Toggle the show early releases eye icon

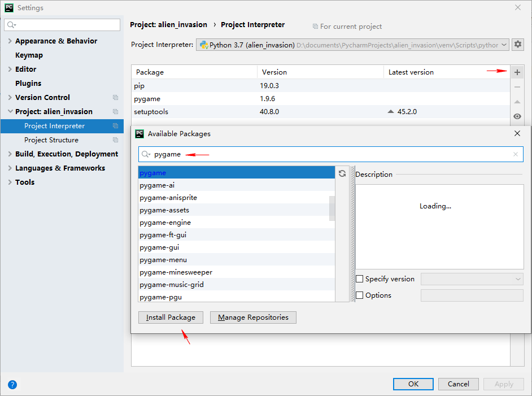[517, 116]
